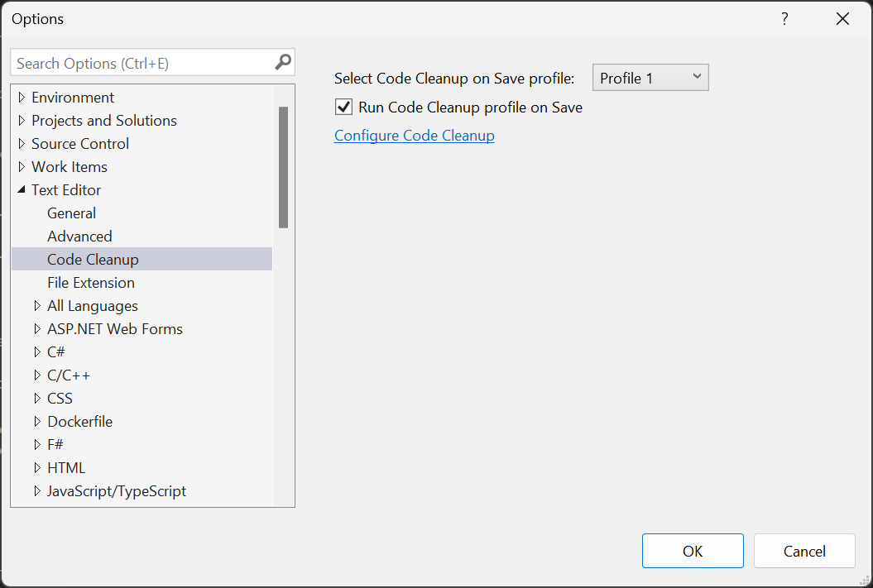
Task: Select the Advanced options page
Action: tap(79, 237)
